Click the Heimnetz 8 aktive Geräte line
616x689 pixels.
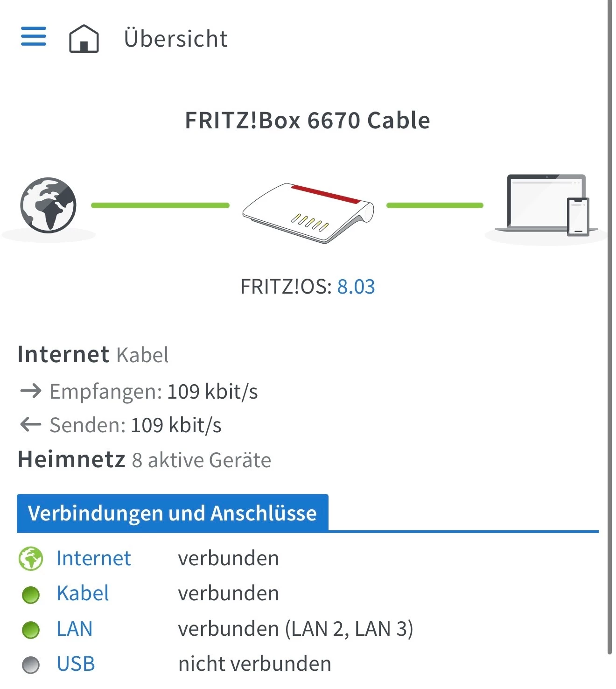click(144, 460)
